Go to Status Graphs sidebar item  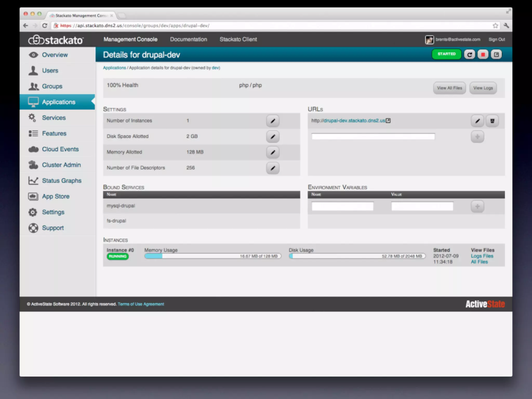coord(62,181)
